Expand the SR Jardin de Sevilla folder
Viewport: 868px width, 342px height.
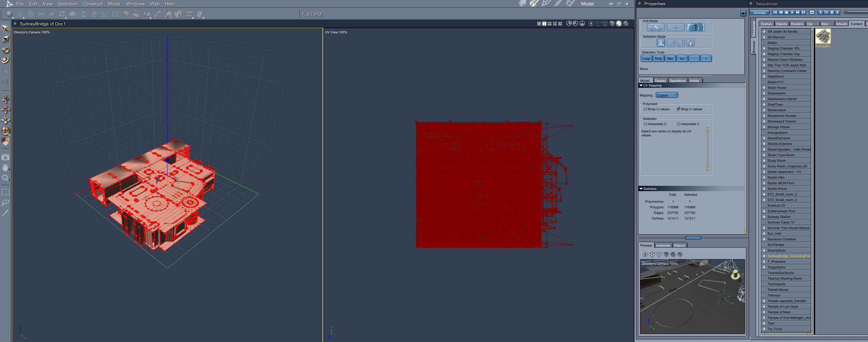point(764,32)
